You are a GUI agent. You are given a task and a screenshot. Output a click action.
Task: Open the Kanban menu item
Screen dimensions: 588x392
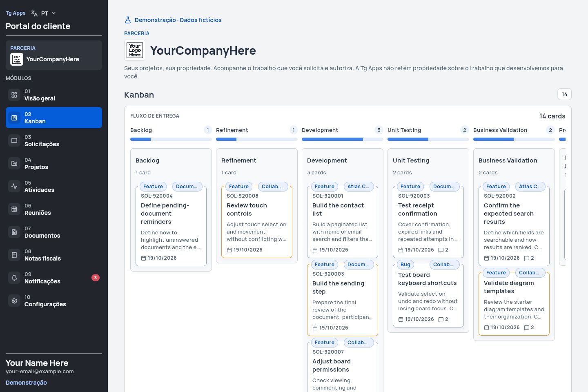(54, 118)
